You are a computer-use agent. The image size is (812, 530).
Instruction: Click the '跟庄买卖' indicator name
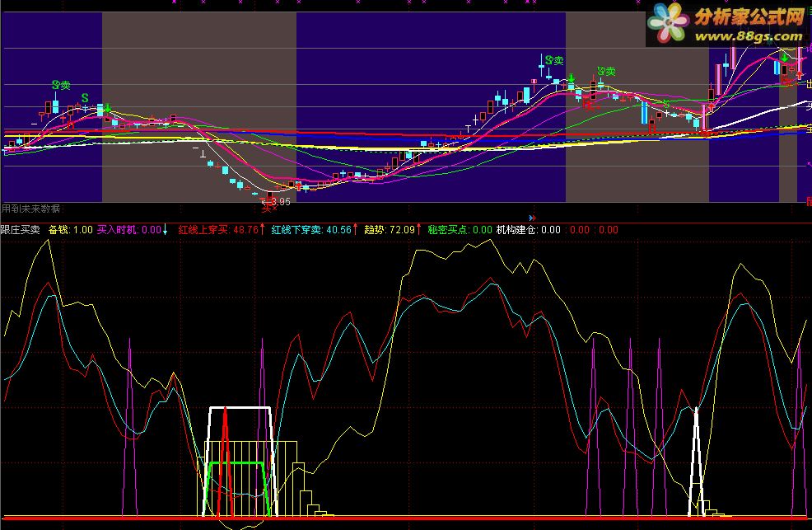tap(21, 229)
